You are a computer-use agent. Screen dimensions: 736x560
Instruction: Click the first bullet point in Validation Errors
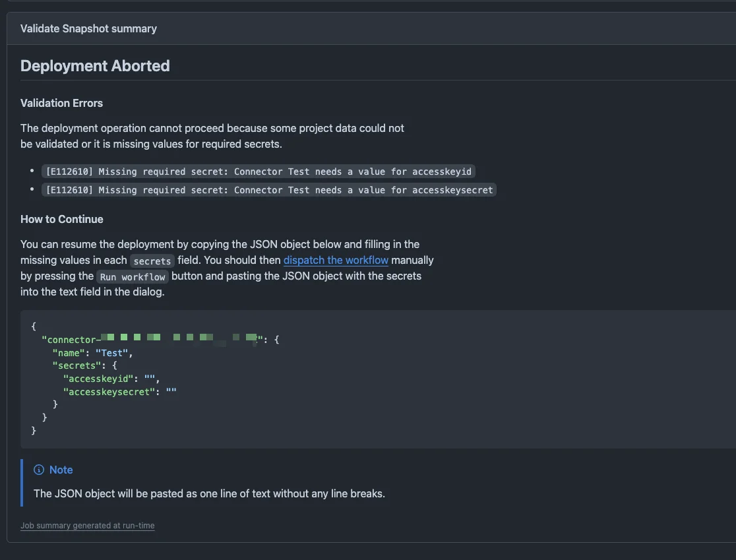point(32,171)
